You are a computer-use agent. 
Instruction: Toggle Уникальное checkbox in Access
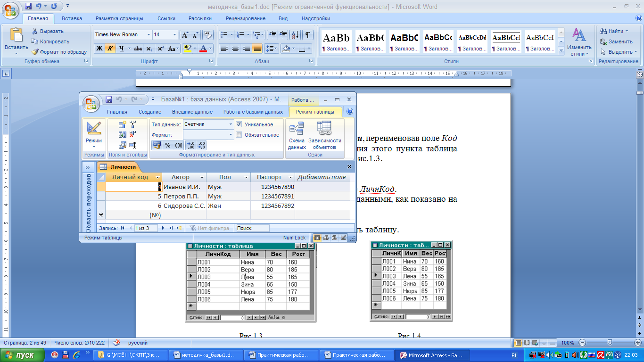[x=239, y=124]
